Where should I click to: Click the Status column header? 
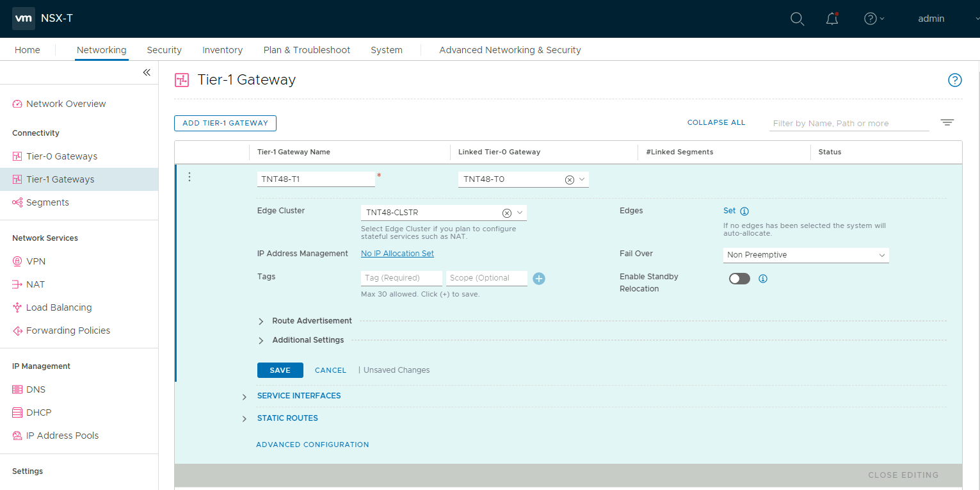830,152
